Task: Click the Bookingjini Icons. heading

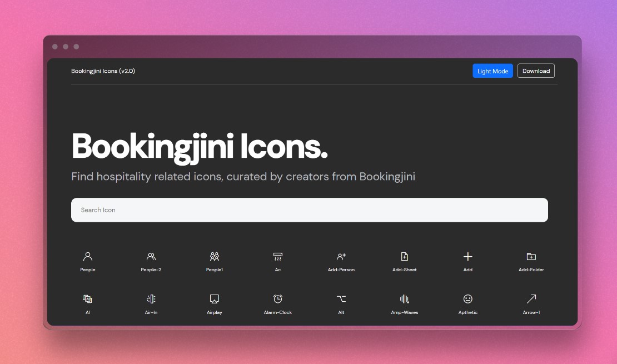Action: [x=200, y=148]
